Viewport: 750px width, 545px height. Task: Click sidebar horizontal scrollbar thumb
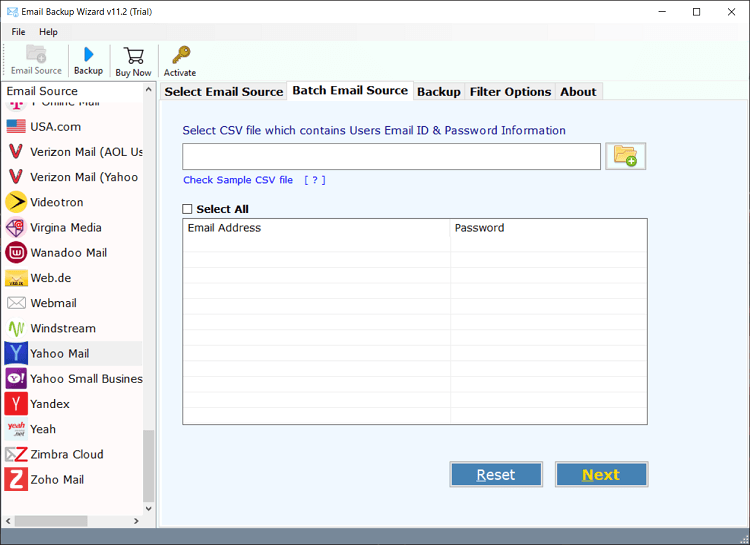click(51, 521)
